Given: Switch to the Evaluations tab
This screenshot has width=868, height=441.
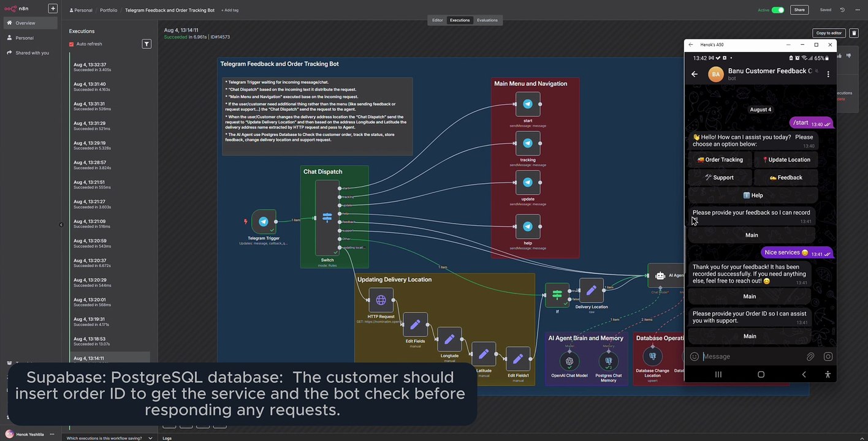Looking at the screenshot, I should point(487,20).
